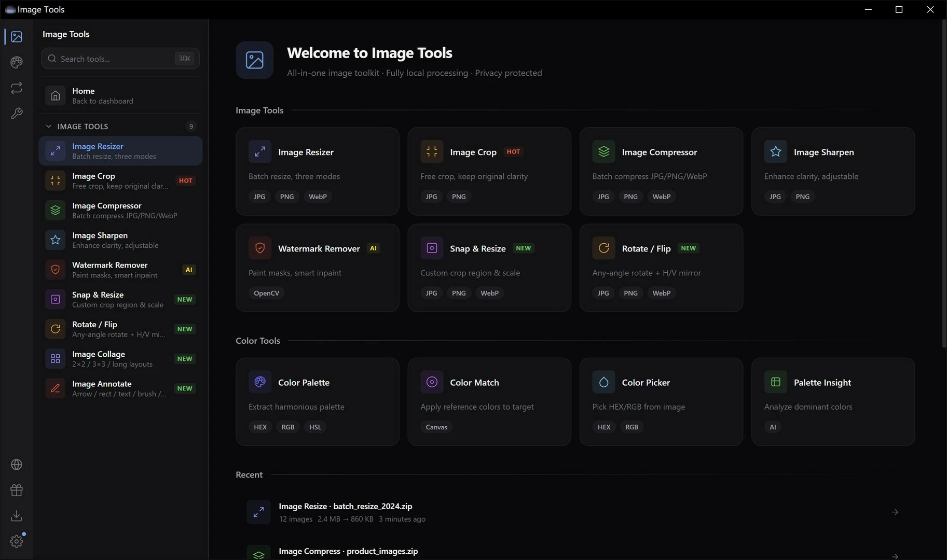Click the main vertical scrollbar
947x560 pixels.
(x=944, y=184)
